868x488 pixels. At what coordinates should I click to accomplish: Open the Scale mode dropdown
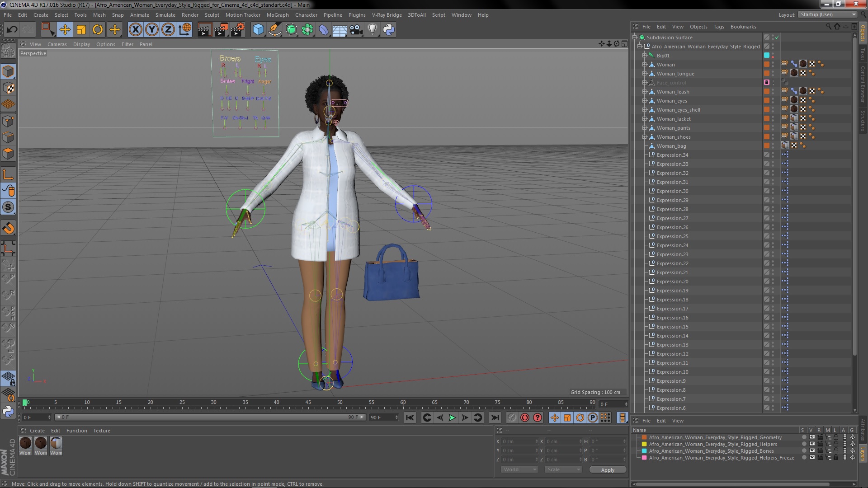point(563,469)
